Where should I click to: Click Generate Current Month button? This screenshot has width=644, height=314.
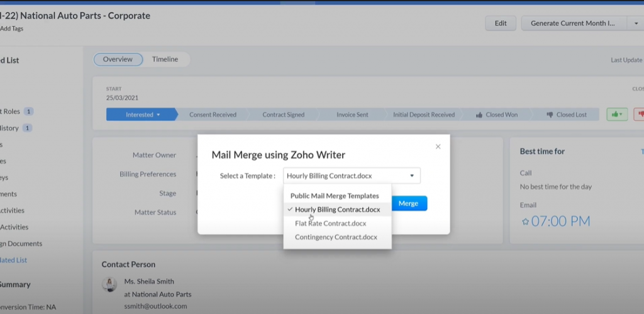point(574,23)
